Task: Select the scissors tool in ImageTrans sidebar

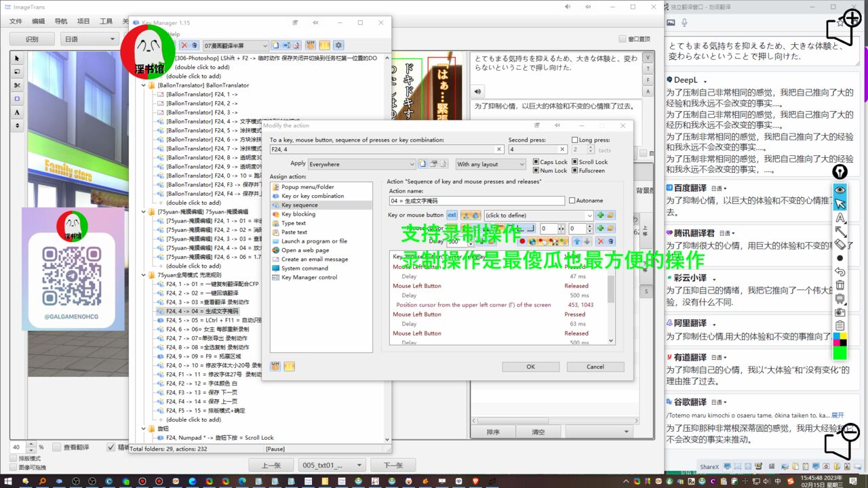Action: coord(17,85)
